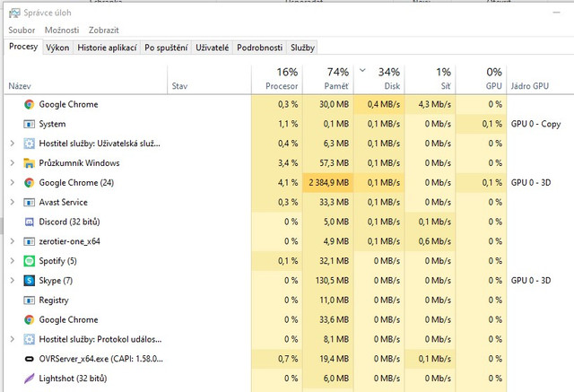Select the Lightshot (32 bitů) row name
This screenshot has height=392, width=574.
[x=73, y=379]
